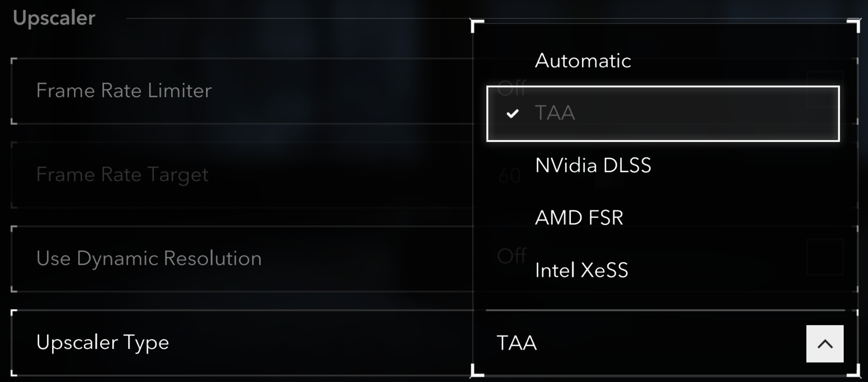Image resolution: width=868 pixels, height=382 pixels.
Task: Pick AMD FSR as upscaler
Action: tap(579, 218)
